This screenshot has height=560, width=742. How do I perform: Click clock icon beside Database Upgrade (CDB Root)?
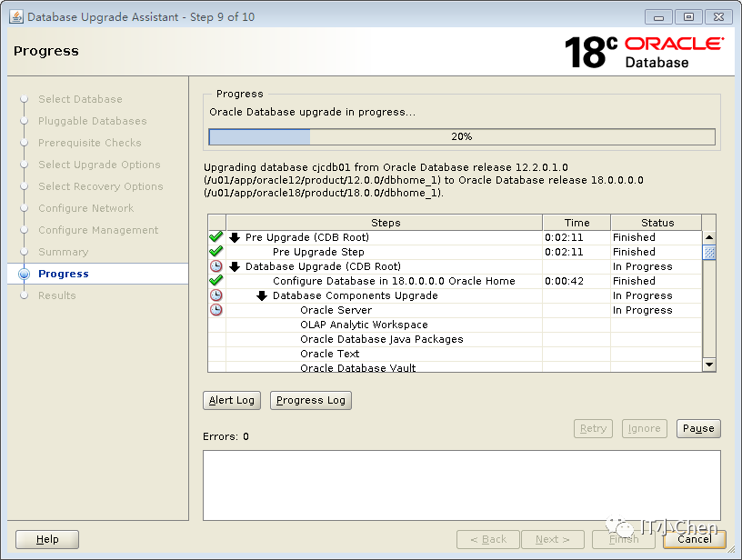click(x=216, y=266)
